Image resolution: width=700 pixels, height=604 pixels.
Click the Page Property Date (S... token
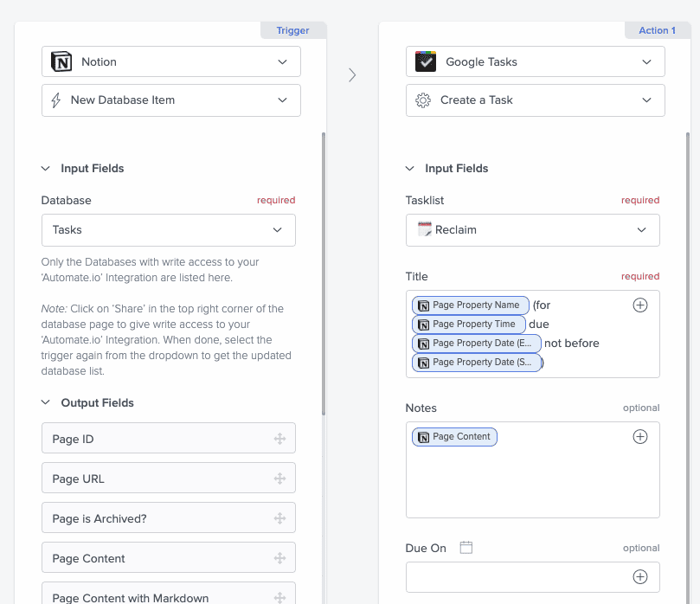477,362
